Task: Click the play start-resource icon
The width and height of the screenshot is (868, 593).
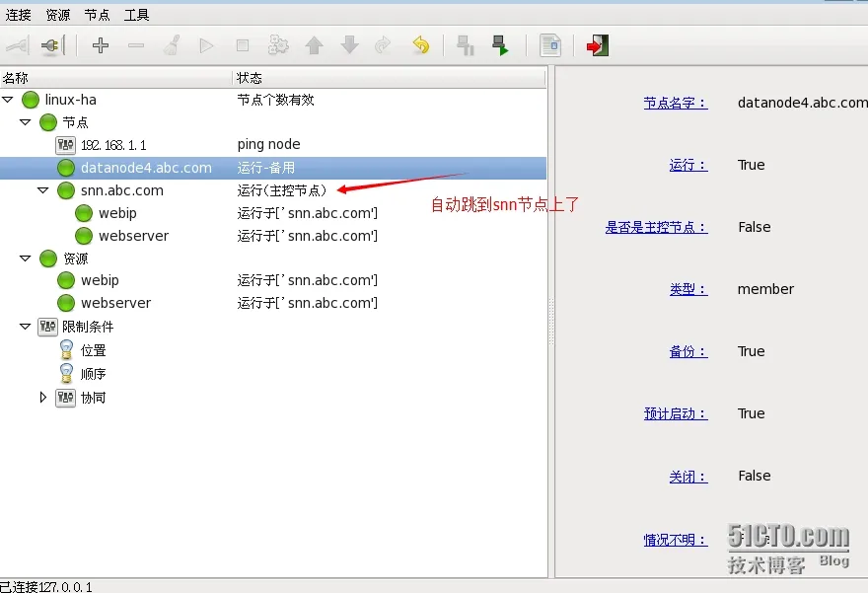Action: tap(206, 45)
